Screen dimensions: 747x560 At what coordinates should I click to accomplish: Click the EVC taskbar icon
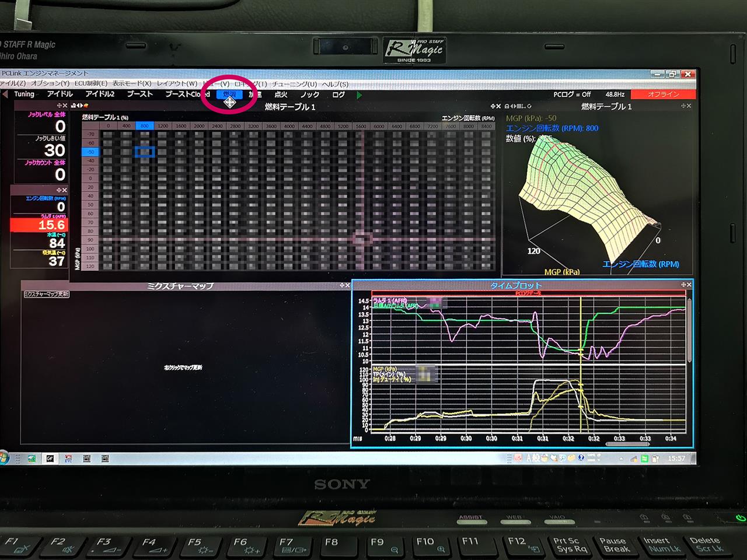[68, 459]
